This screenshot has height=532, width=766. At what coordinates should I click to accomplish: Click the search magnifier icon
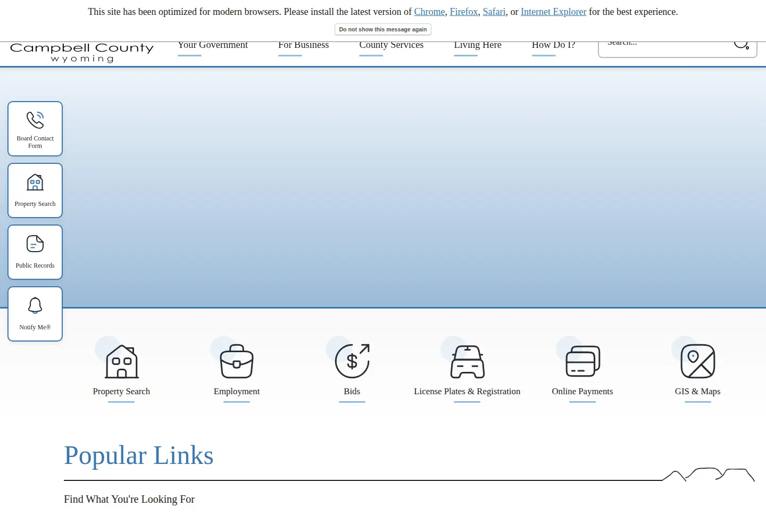[x=742, y=45]
